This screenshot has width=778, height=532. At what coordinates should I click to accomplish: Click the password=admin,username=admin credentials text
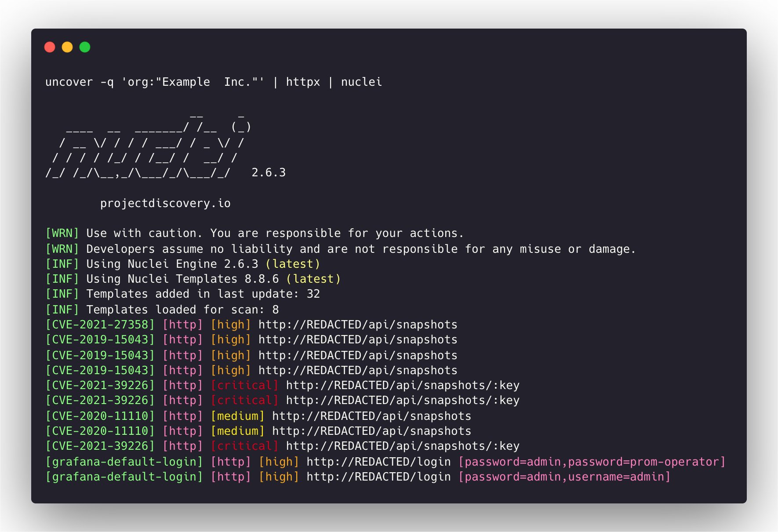pyautogui.click(x=564, y=477)
